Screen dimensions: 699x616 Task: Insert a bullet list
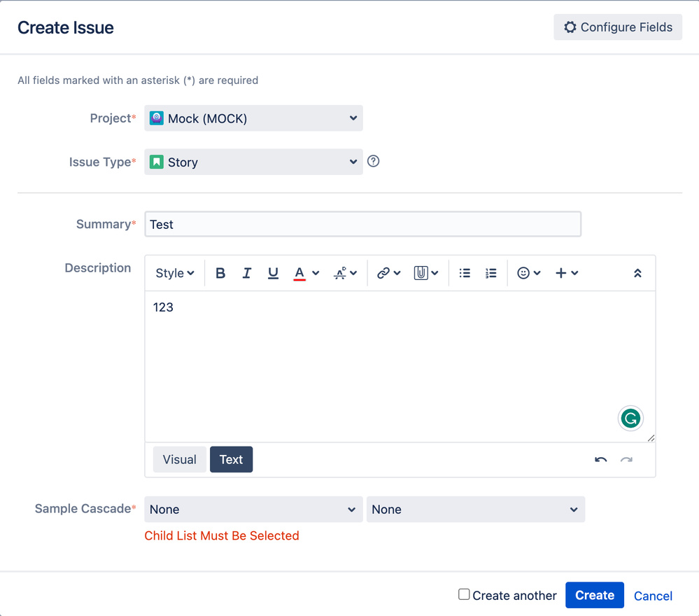(465, 273)
